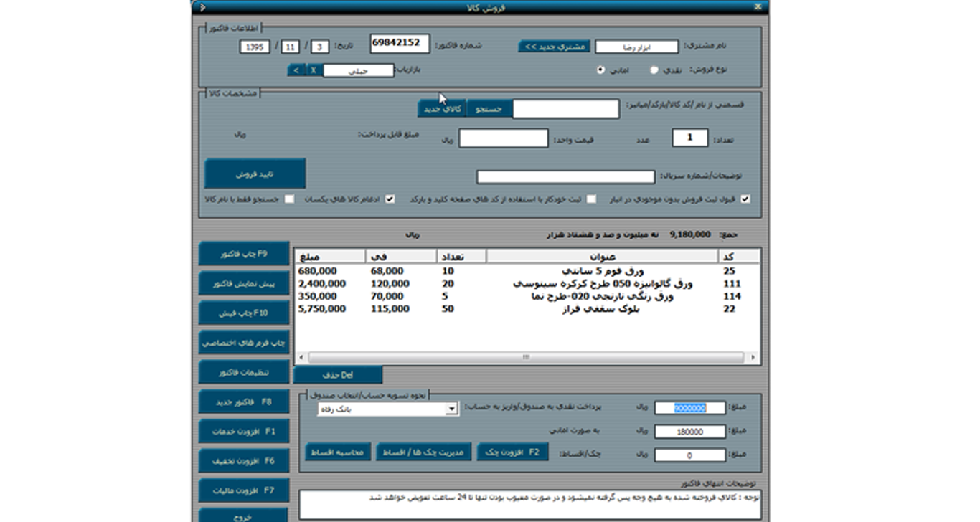The image size is (980, 522).
Task: Register a new customer via مشتری جدید
Action: coord(555,44)
